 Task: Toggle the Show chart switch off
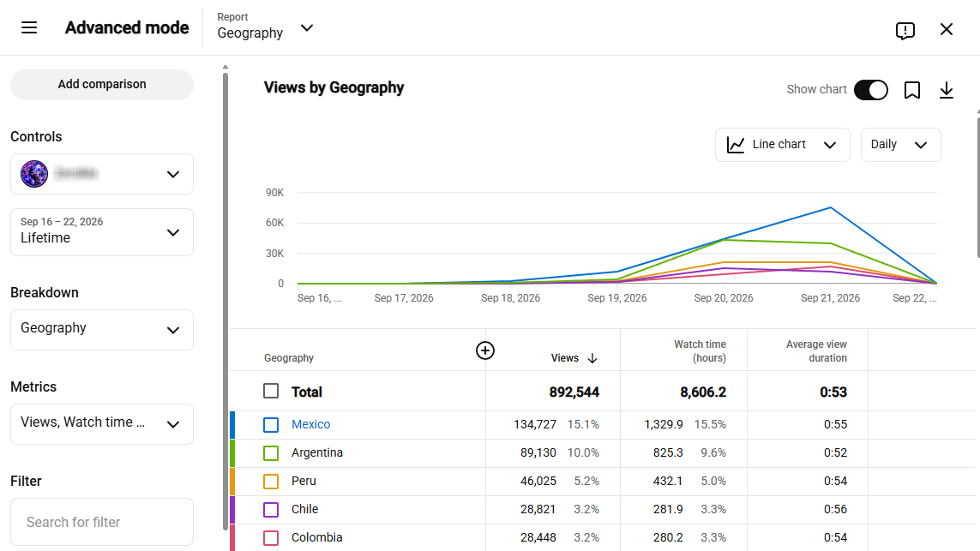point(870,90)
